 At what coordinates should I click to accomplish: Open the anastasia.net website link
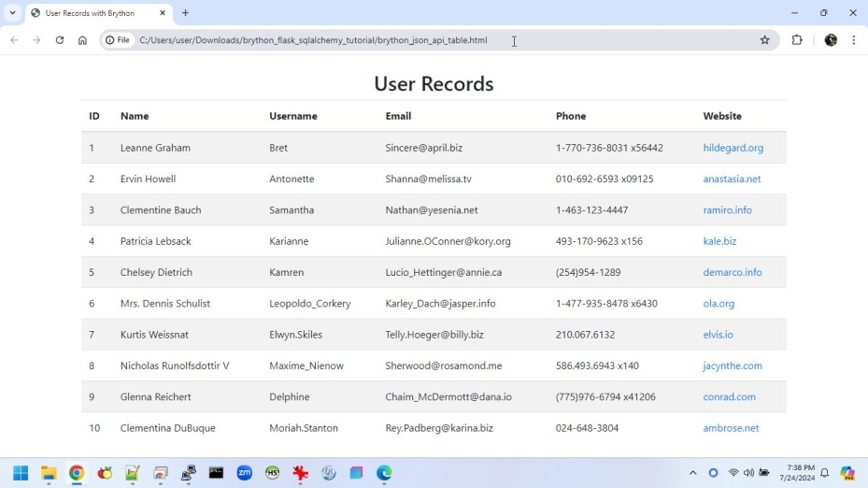732,179
